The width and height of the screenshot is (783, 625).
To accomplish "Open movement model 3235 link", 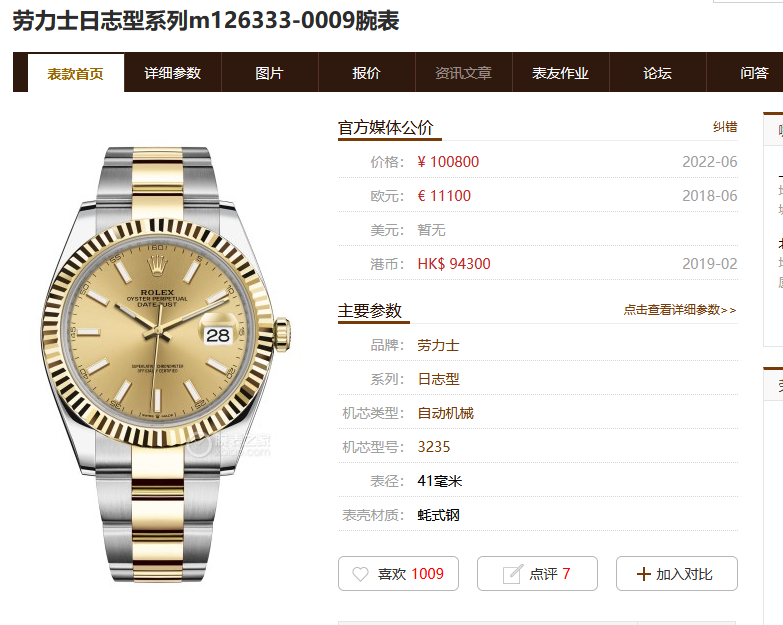I will pos(433,447).
